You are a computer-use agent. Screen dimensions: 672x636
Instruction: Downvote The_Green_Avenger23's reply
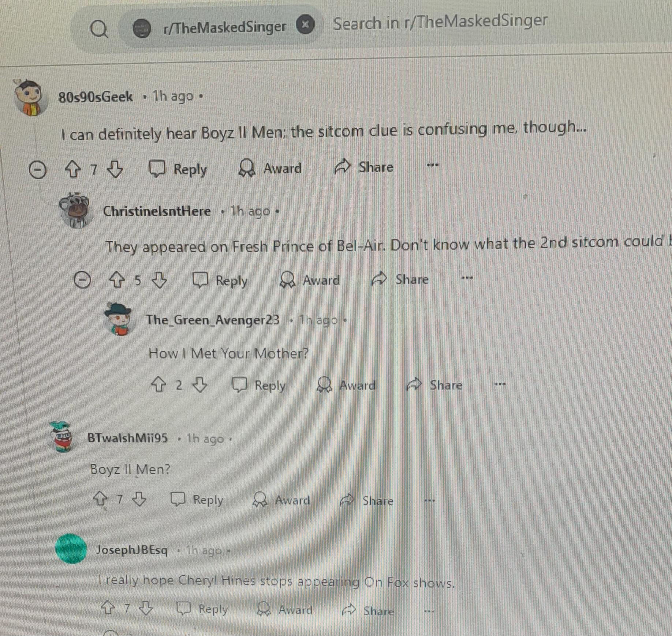click(x=200, y=385)
